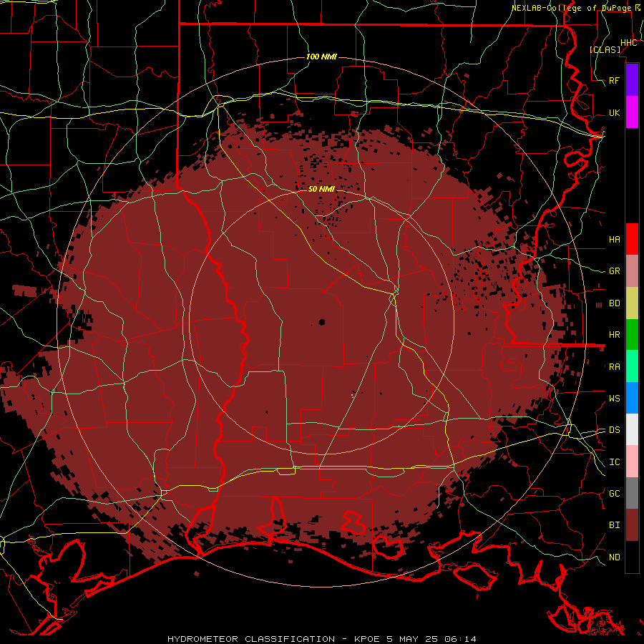Select the pink GR legend swatch
Viewport: 644px width, 644px height.
point(632,271)
